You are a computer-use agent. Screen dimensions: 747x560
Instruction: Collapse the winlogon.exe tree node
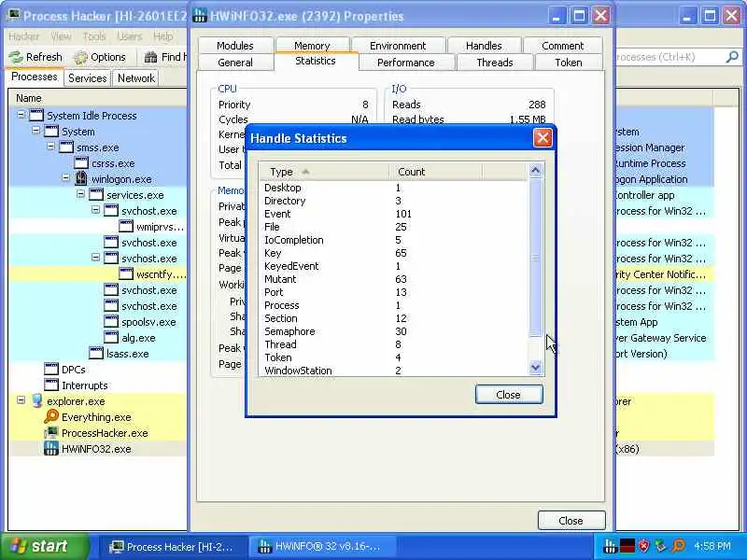tap(65, 178)
